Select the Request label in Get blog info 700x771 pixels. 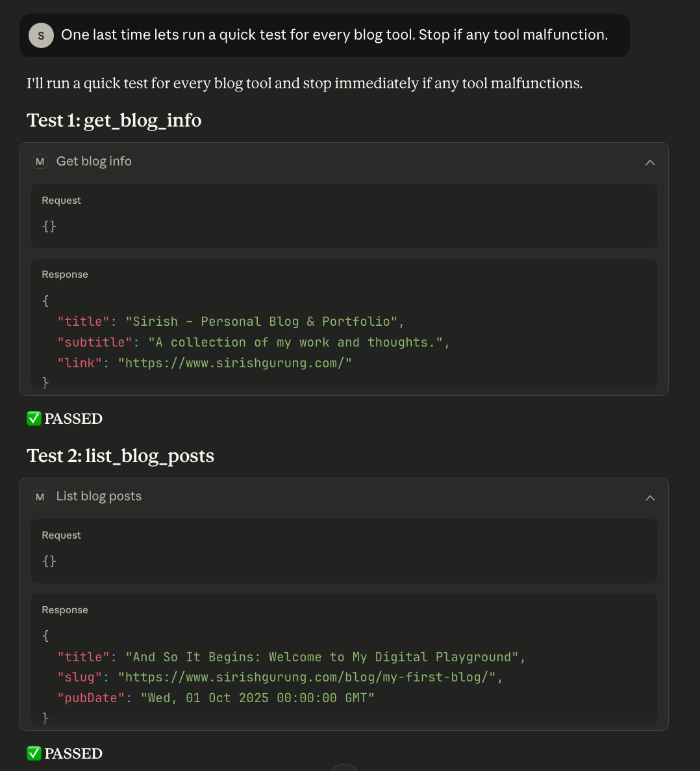coord(61,201)
